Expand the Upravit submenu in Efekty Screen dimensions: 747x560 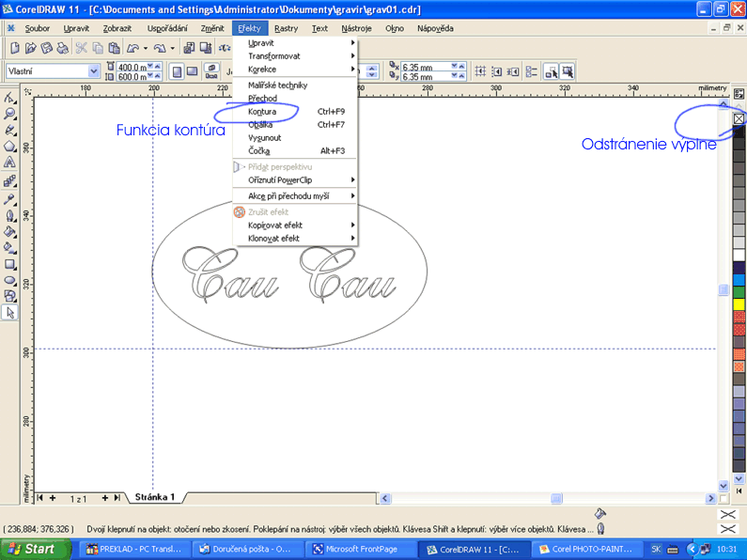click(x=295, y=43)
